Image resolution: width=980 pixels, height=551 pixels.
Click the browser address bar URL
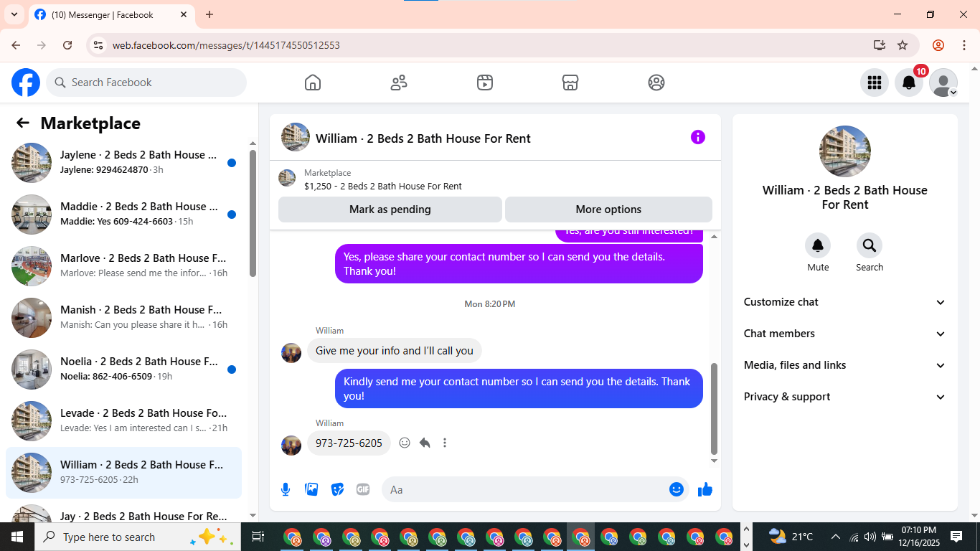pyautogui.click(x=226, y=45)
